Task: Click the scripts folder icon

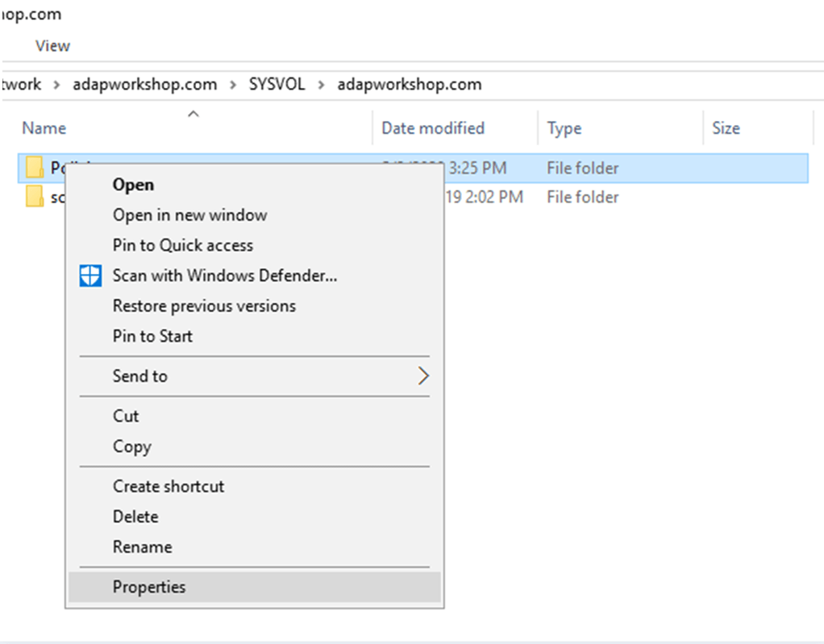Action: [x=35, y=197]
